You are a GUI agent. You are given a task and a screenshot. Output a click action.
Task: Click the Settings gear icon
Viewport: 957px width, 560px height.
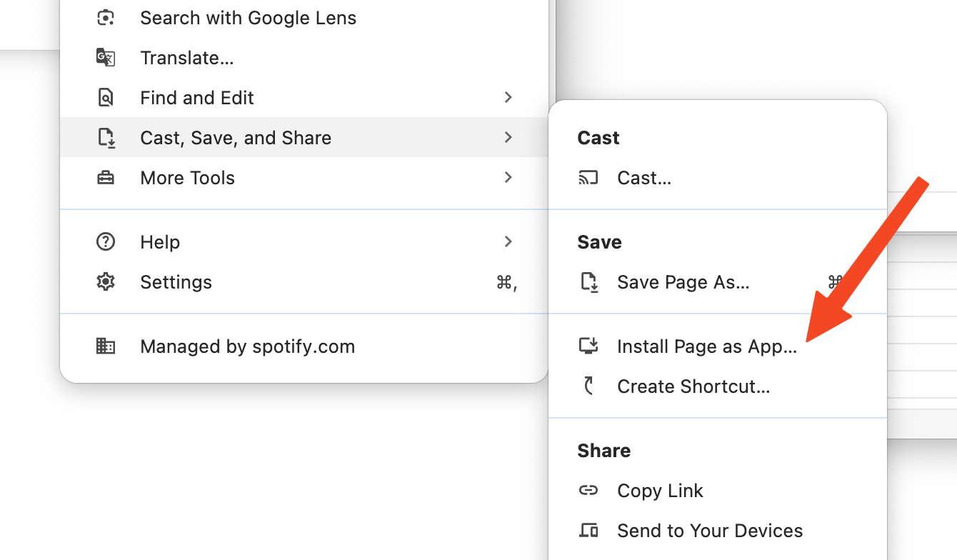[106, 282]
